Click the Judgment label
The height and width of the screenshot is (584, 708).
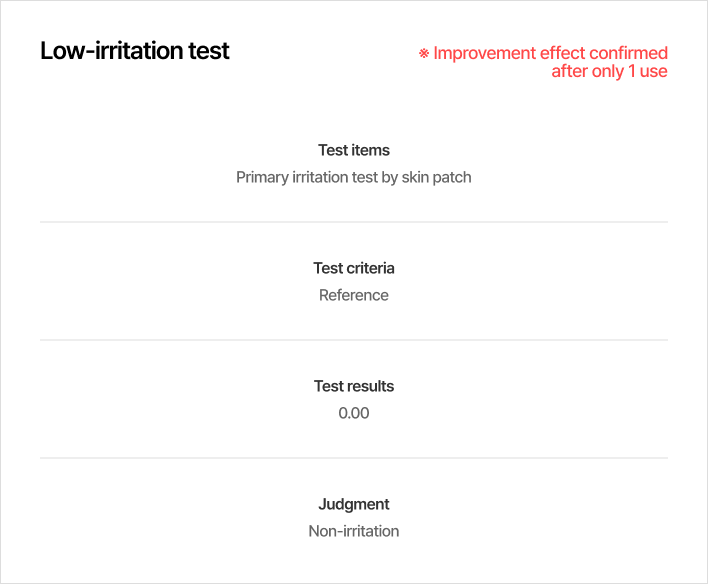[354, 504]
